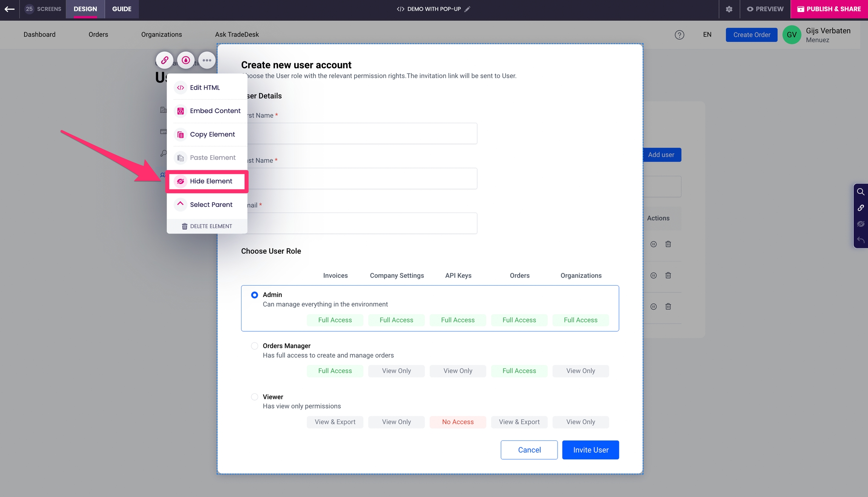Click the First Name input field
The width and height of the screenshot is (868, 497).
(362, 133)
